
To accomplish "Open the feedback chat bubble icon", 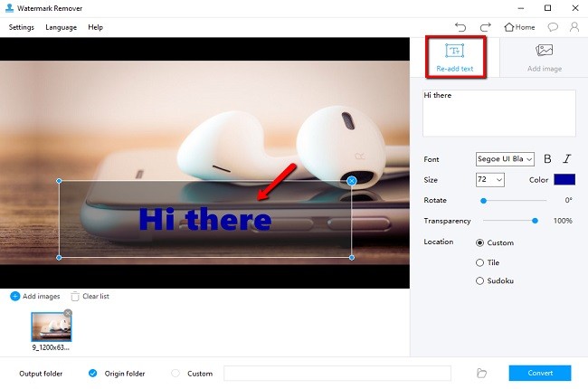I will pos(553,27).
